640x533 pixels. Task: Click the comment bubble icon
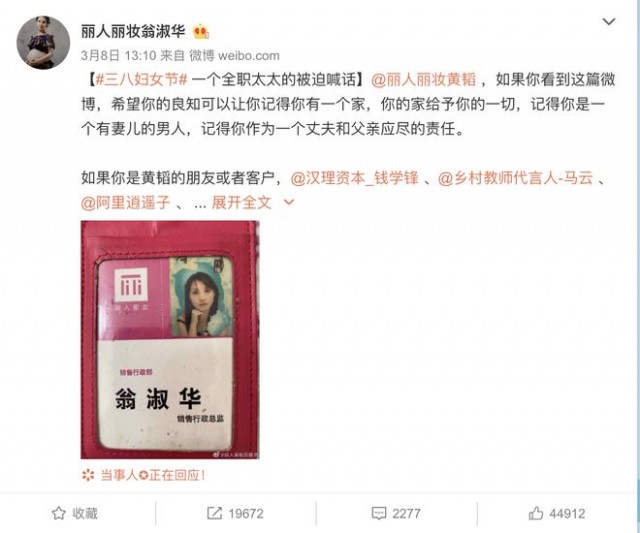378,513
